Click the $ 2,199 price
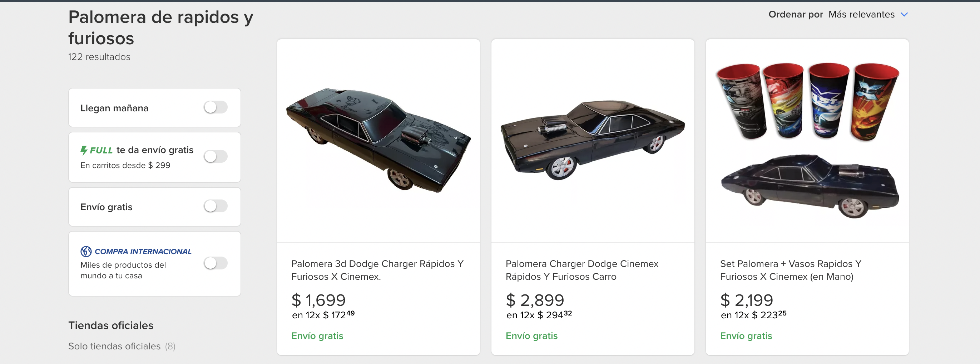The height and width of the screenshot is (364, 980). click(x=746, y=300)
